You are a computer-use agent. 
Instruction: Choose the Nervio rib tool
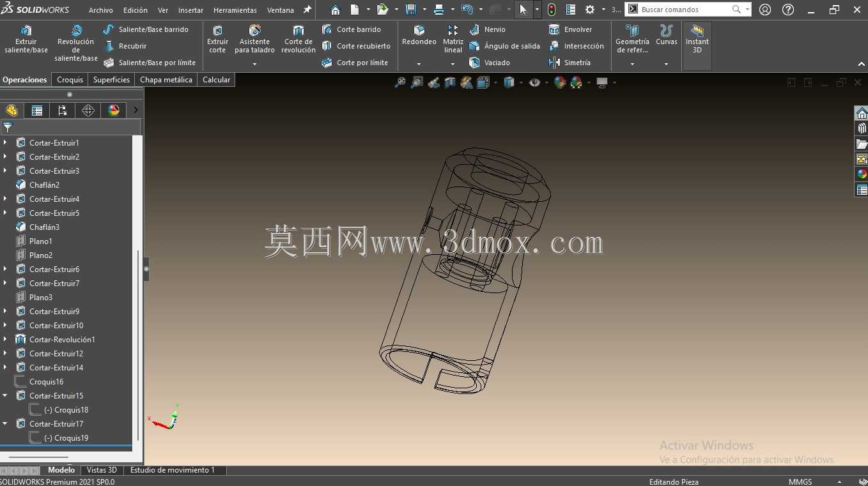coord(487,29)
